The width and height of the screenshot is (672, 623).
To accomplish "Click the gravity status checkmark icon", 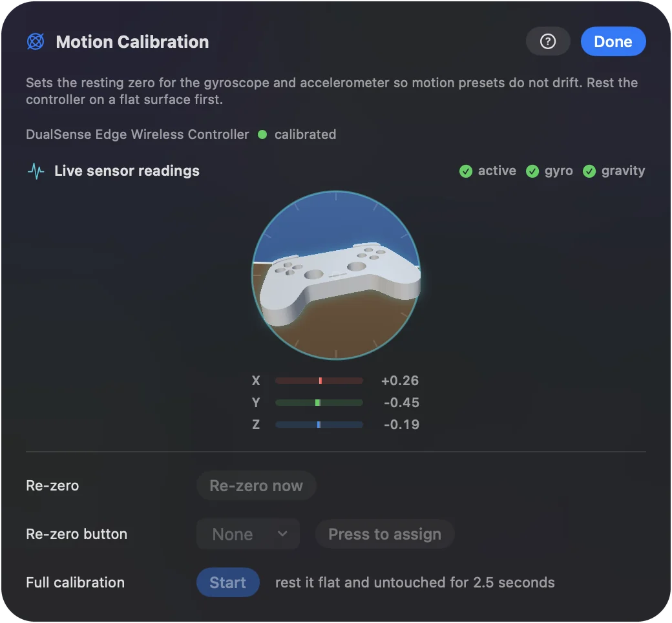I will pos(589,171).
